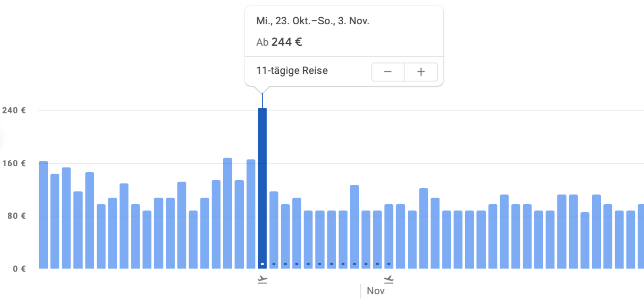Click the date range Mi., 23. Okt.–So., 3. Nov.
The width and height of the screenshot is (644, 300).
click(x=313, y=21)
